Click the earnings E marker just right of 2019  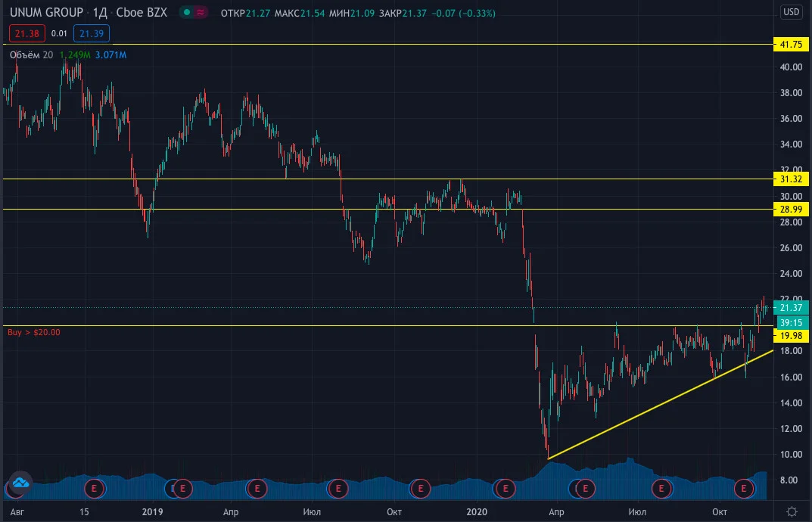pyautogui.click(x=182, y=489)
